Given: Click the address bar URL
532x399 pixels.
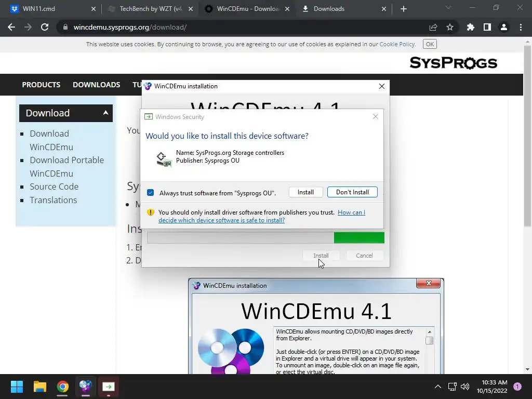Looking at the screenshot, I should (130, 27).
